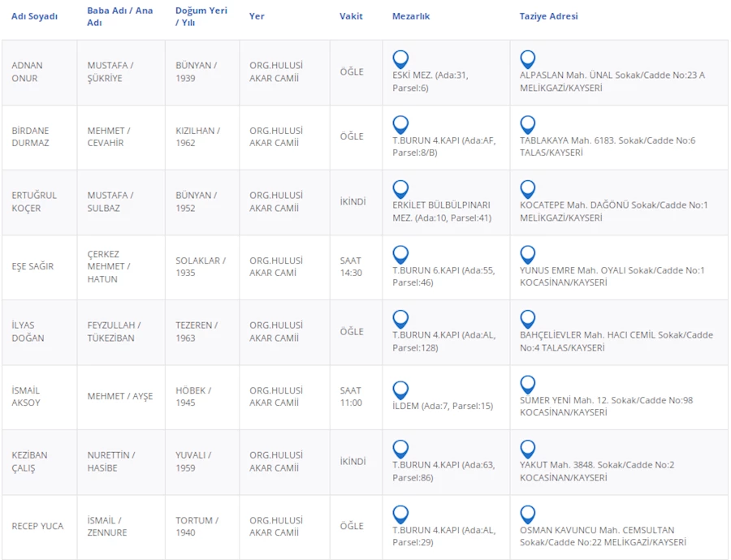The width and height of the screenshot is (731, 560).
Task: Click map pin for Tablakaya Mah. address
Action: (x=528, y=125)
